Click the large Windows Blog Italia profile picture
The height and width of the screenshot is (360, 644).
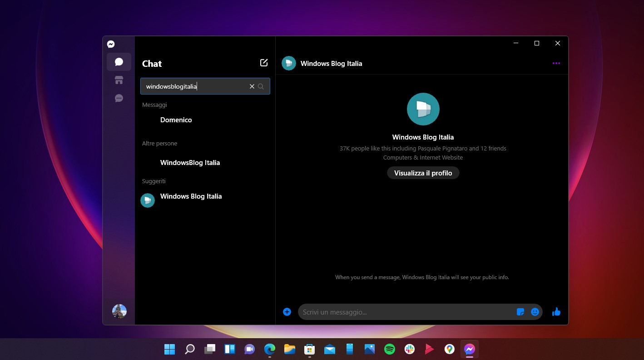(423, 109)
